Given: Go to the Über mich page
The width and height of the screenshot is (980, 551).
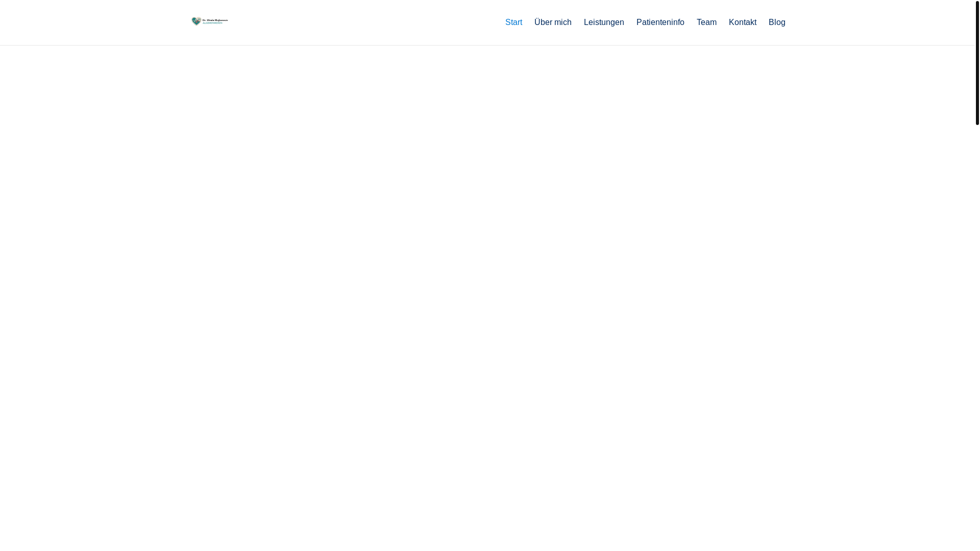Looking at the screenshot, I should 553,22.
